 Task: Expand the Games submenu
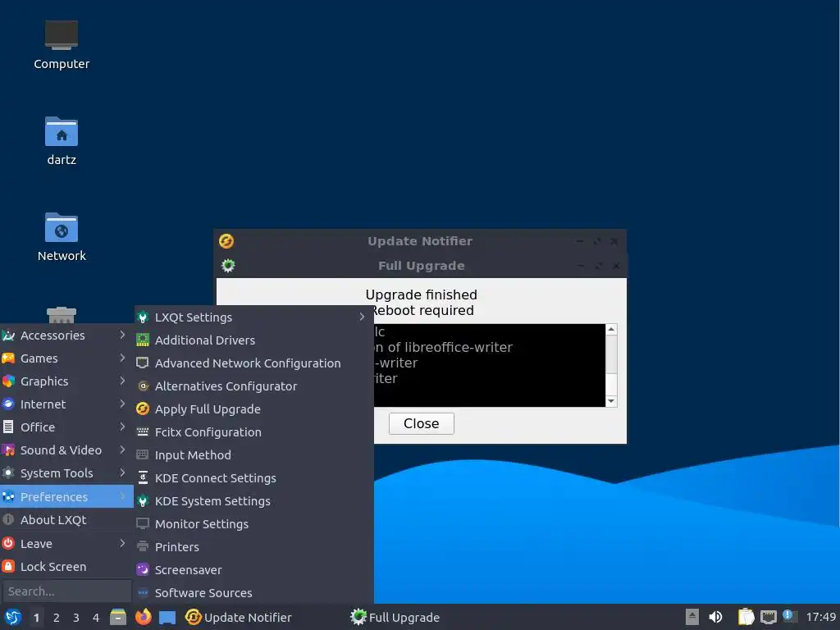pyautogui.click(x=66, y=358)
